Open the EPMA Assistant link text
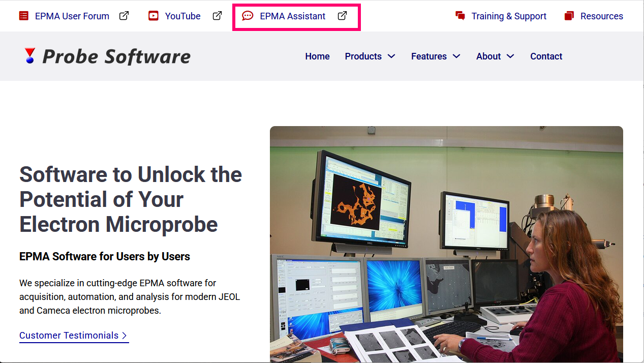The height and width of the screenshot is (363, 644). pos(293,16)
